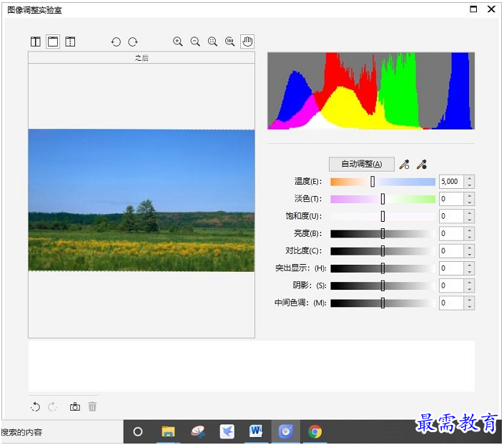Adjust the 温度 temperature slider
This screenshot has height=445, width=504.
tap(382, 182)
